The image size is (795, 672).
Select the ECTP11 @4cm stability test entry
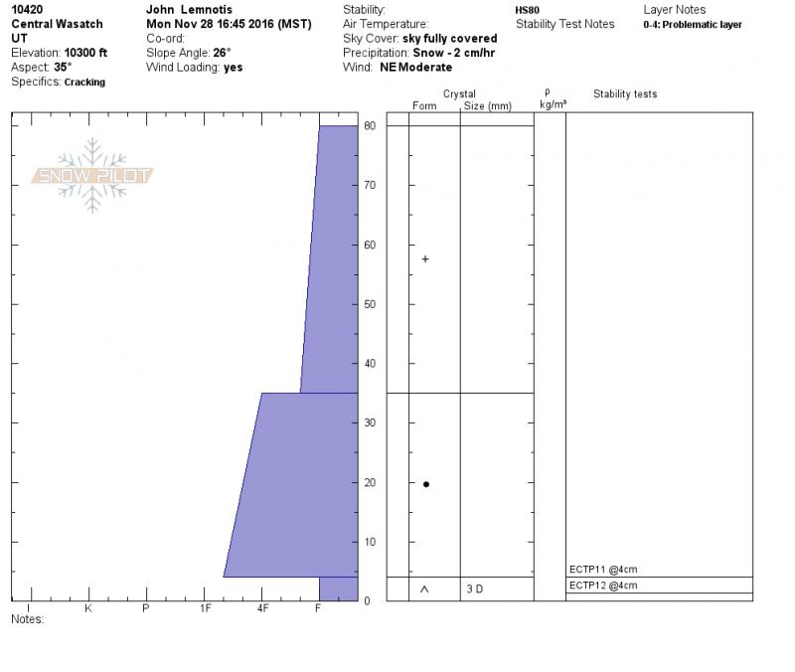point(603,569)
